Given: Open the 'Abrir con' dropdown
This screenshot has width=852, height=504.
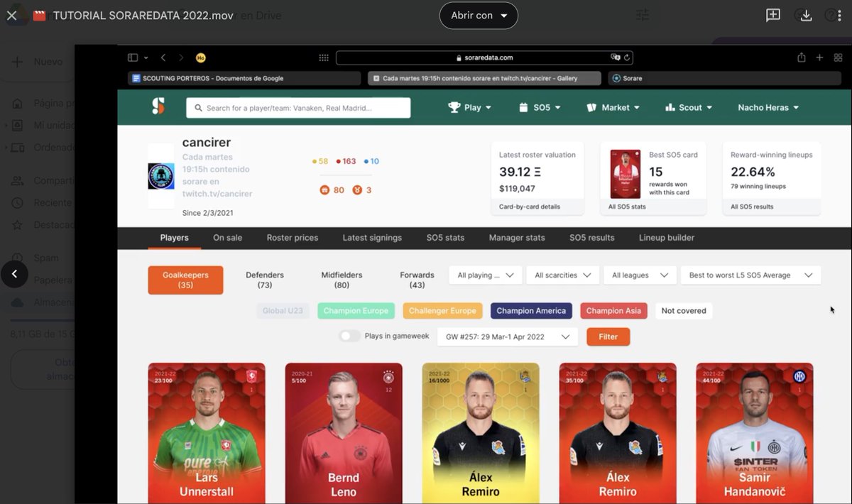Looking at the screenshot, I should coord(479,15).
